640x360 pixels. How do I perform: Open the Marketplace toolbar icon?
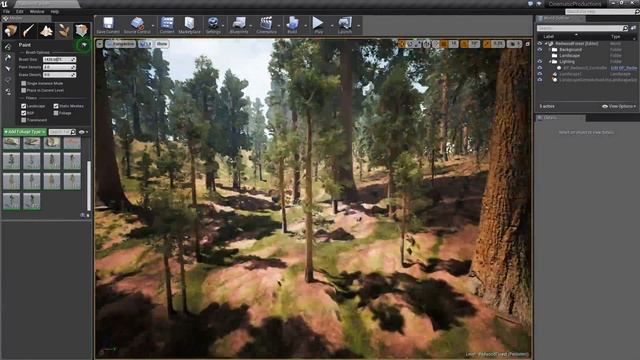click(189, 25)
